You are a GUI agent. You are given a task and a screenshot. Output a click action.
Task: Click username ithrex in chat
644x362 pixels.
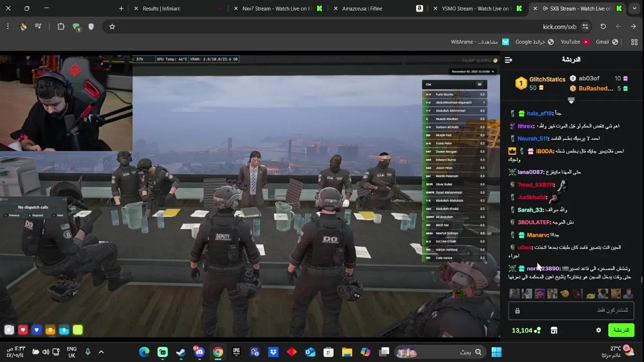pos(525,126)
